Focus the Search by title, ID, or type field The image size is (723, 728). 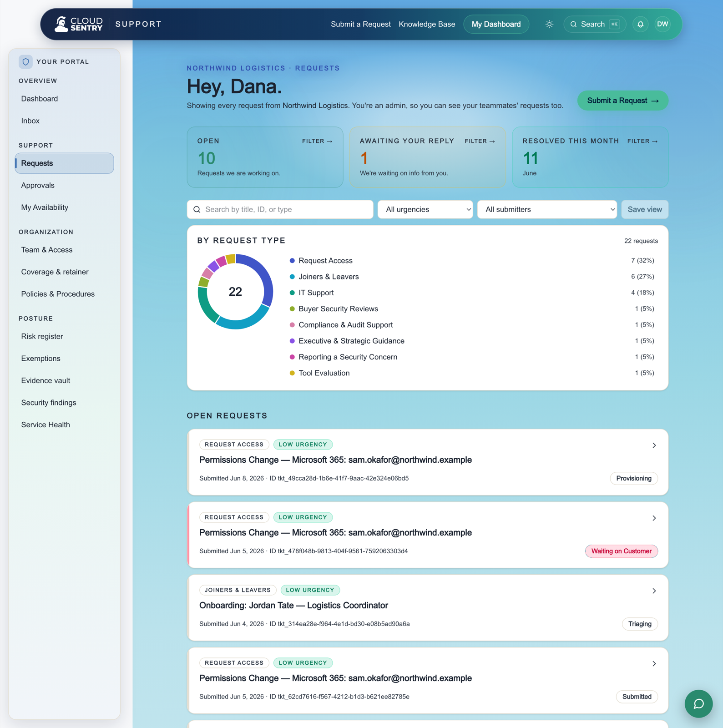(280, 209)
